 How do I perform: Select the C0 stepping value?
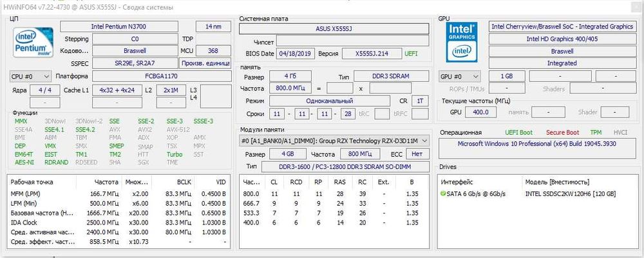coord(135,39)
